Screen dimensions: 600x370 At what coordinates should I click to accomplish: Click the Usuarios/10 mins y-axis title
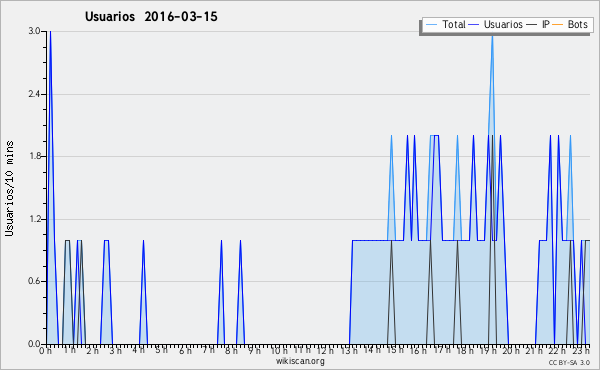point(9,188)
